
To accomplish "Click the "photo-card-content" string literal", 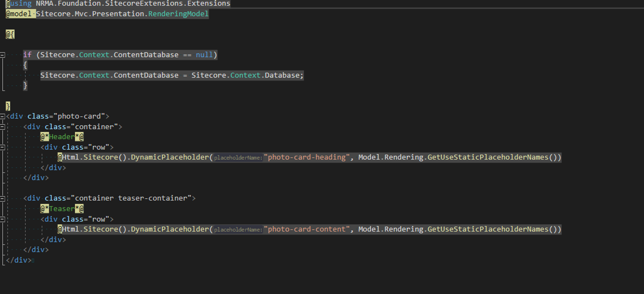I will 306,229.
